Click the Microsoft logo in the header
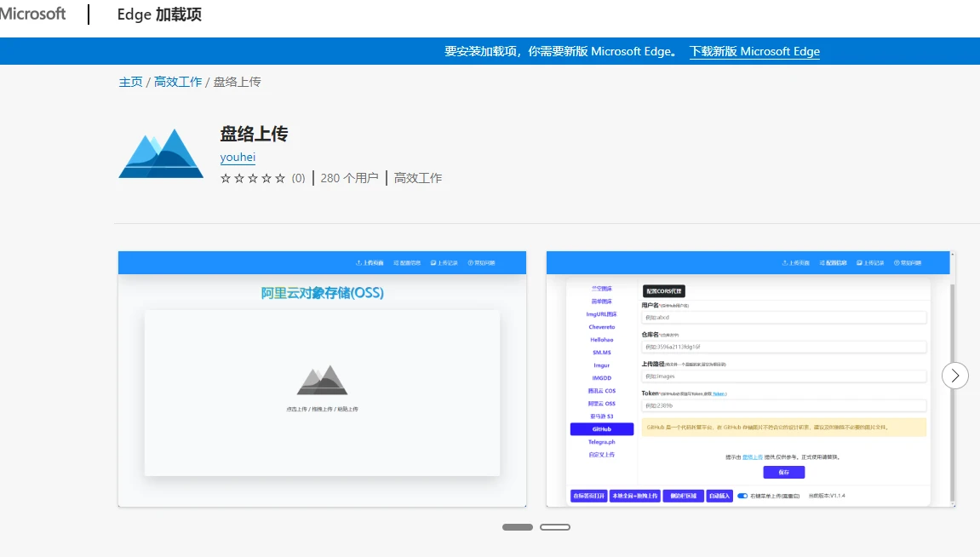980x557 pixels. click(x=32, y=14)
